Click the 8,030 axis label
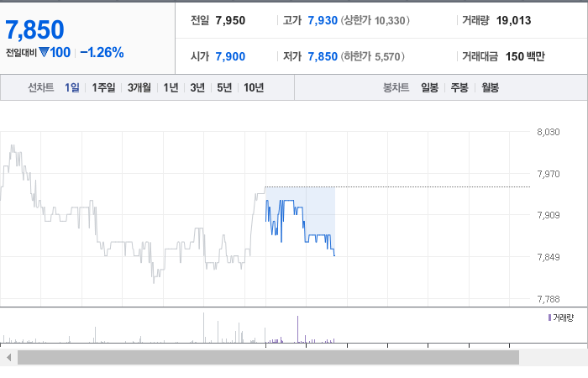The width and height of the screenshot is (588, 378). point(549,132)
